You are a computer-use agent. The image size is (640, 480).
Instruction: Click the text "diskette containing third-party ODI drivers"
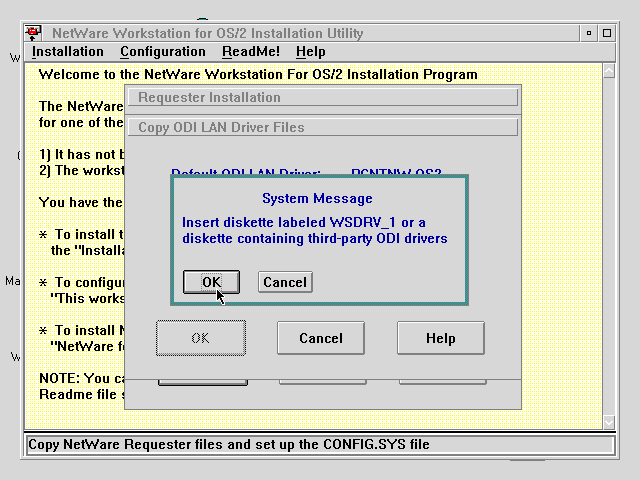coord(315,238)
